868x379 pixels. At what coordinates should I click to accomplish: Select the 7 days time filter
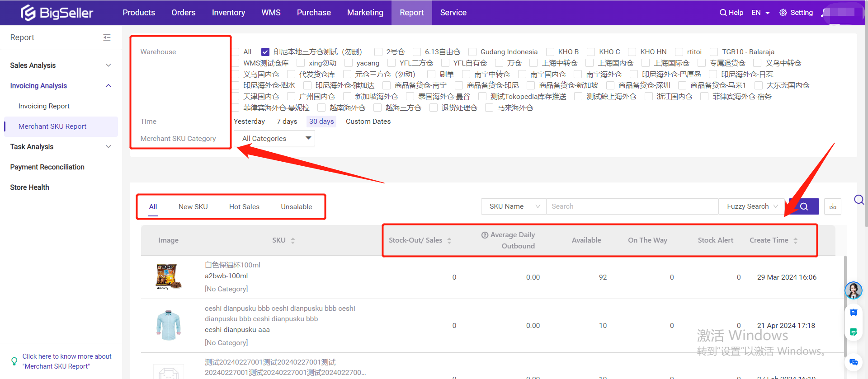287,122
